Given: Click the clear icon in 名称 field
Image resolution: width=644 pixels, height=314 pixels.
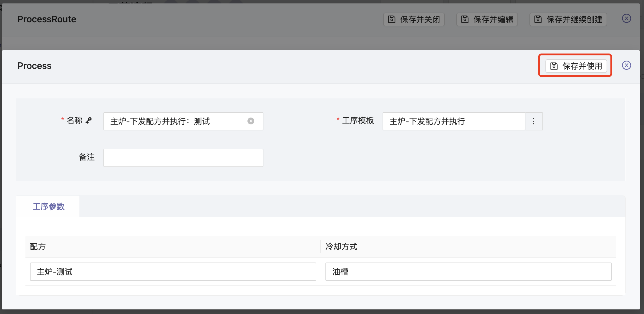Looking at the screenshot, I should (251, 121).
